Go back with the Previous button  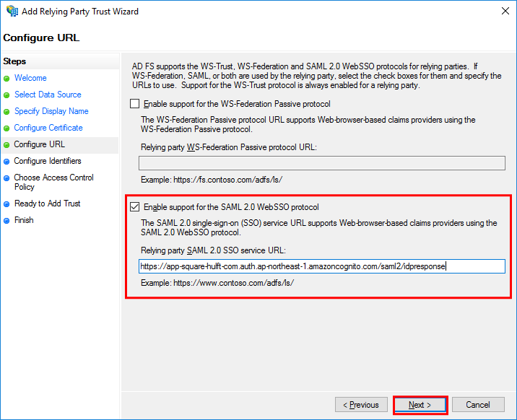click(x=361, y=405)
